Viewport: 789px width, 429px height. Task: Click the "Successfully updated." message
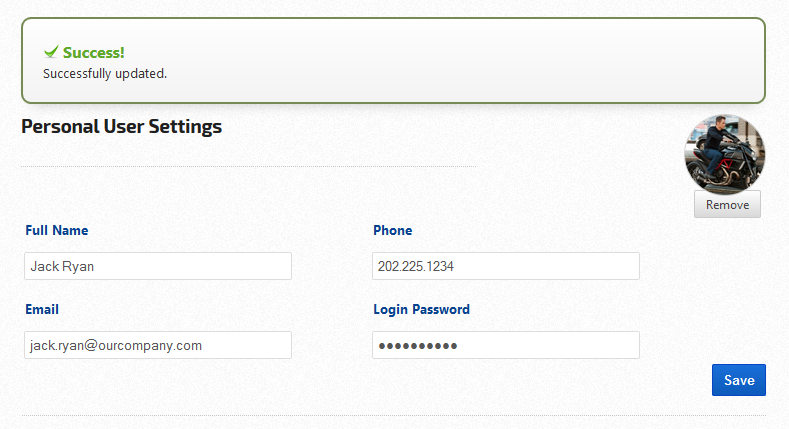[105, 74]
